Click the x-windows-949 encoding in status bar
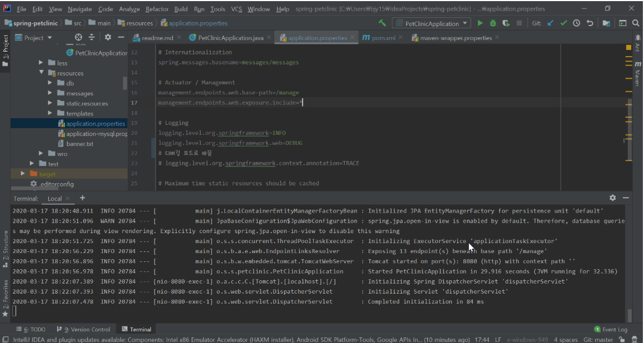Viewport: 644px width, 343px height. (x=528, y=340)
